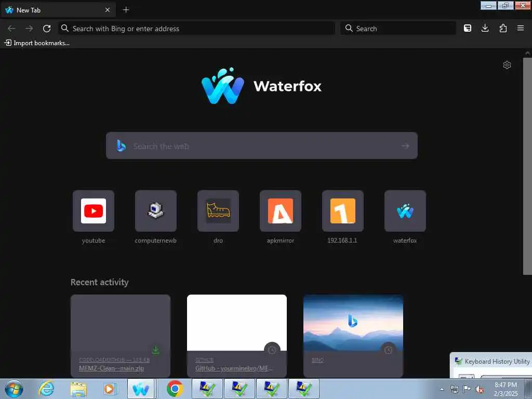Open MEMZ-Clean--main.zip download card
The width and height of the screenshot is (532, 399).
pyautogui.click(x=121, y=336)
